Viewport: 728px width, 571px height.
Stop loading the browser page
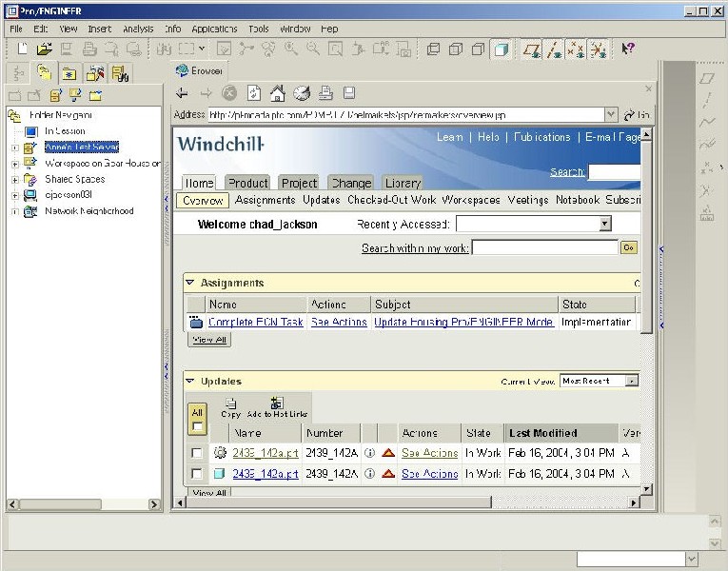229,93
